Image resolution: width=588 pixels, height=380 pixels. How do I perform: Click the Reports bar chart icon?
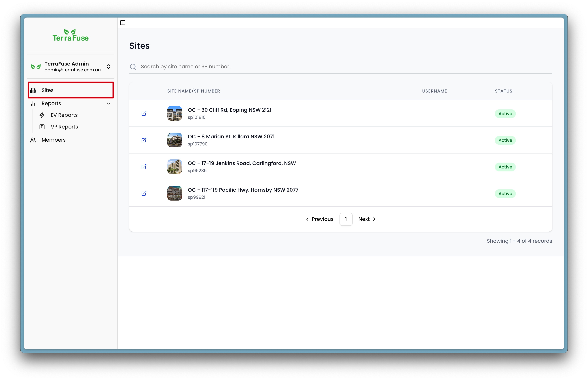coord(33,103)
